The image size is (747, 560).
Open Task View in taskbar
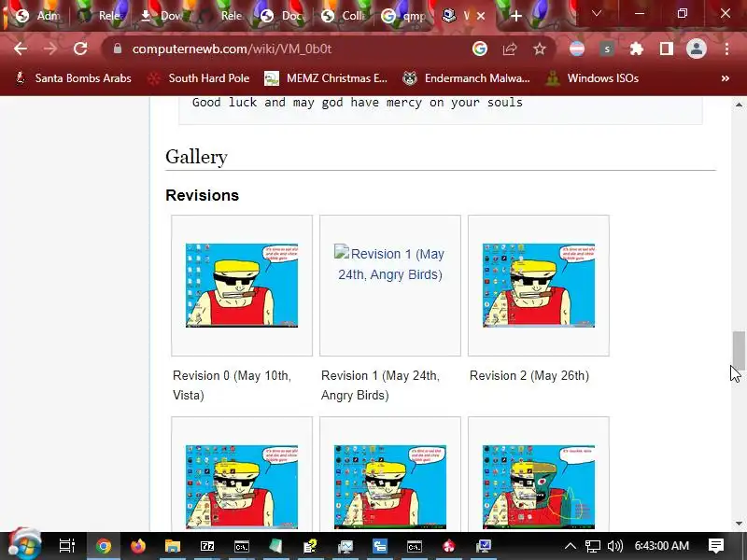[66, 546]
